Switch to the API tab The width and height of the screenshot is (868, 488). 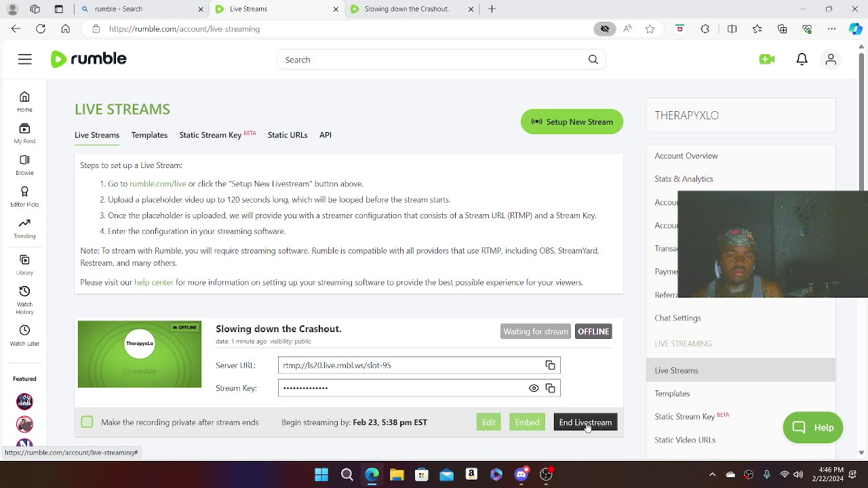[x=325, y=135]
